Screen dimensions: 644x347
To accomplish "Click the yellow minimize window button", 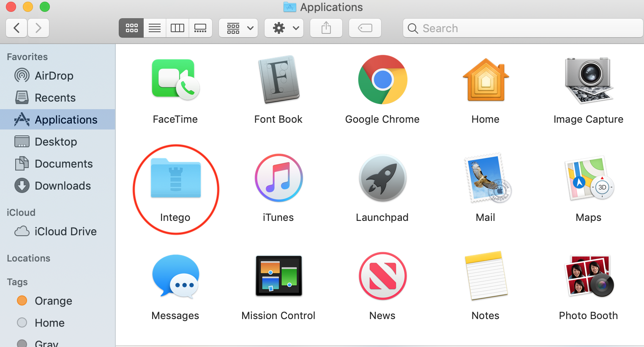I will [x=28, y=7].
